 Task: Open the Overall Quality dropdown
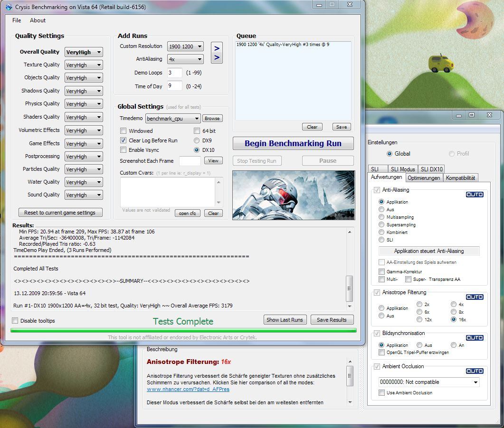tap(84, 52)
